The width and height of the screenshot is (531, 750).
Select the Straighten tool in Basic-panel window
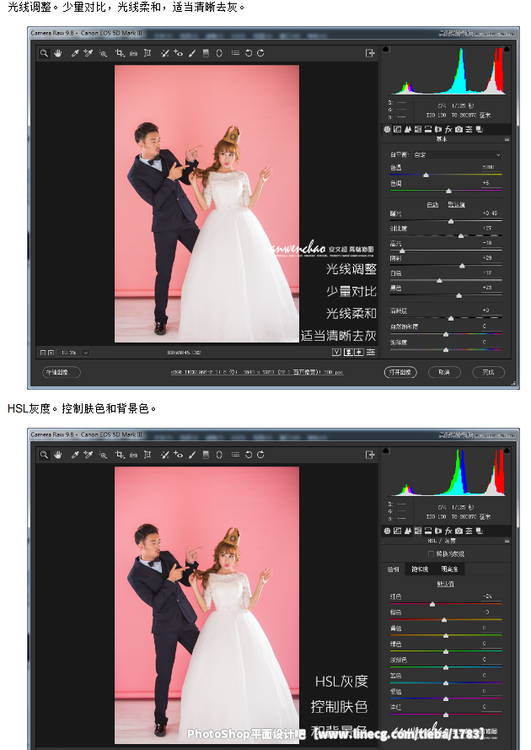133,53
